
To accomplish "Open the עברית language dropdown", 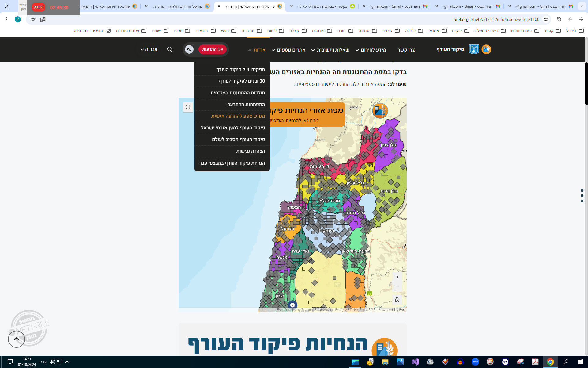I will 149,49.
